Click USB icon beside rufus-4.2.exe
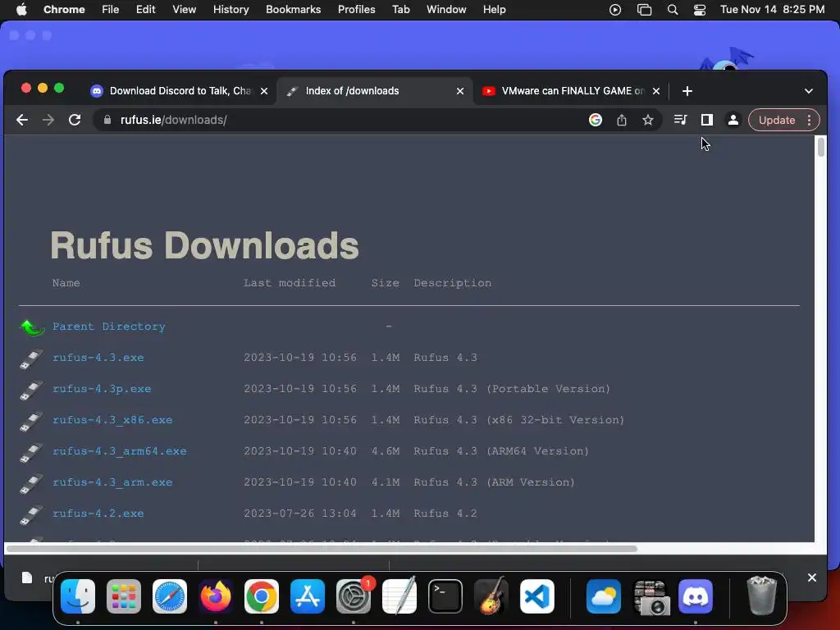This screenshot has width=840, height=630. (31, 514)
